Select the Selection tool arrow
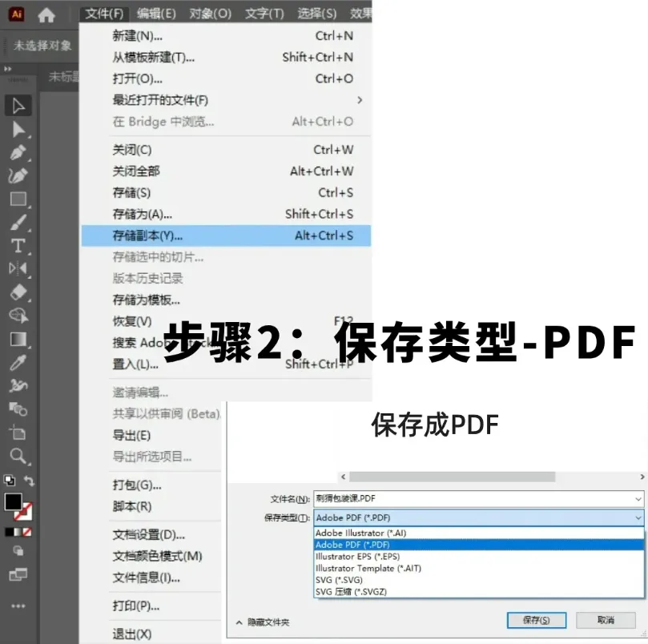 (x=18, y=106)
